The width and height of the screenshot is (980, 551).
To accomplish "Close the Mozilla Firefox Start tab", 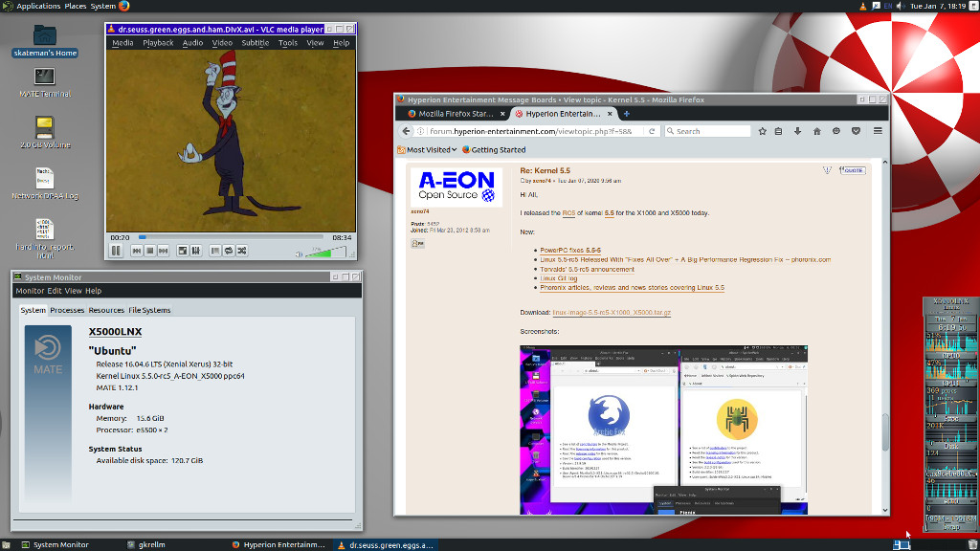I will pos(502,114).
